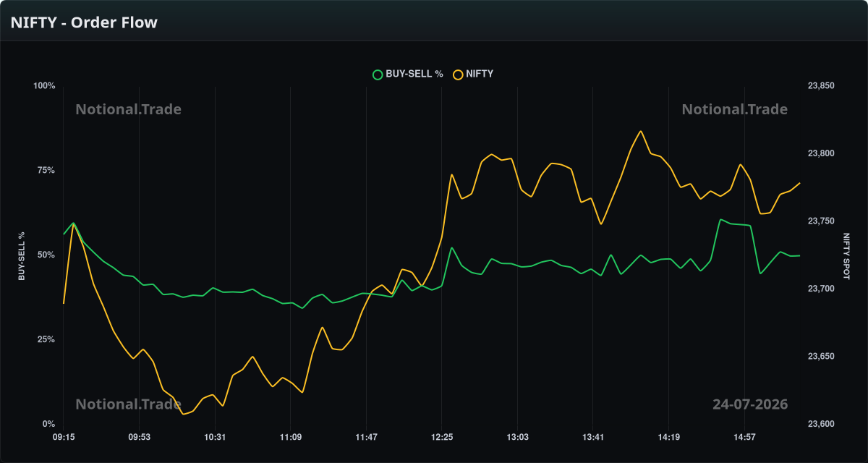868x463 pixels.
Task: Click the NIFTY - Order Flow title
Action: click(84, 22)
